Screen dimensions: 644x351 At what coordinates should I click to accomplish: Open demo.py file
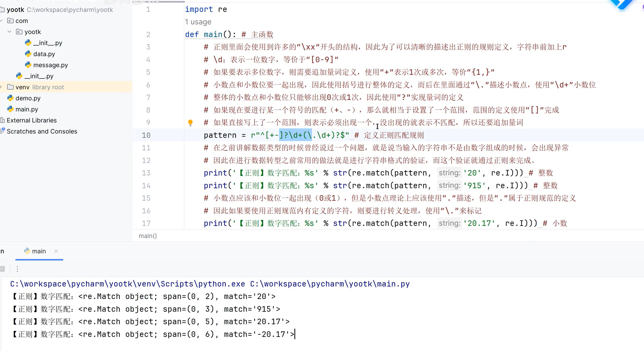28,98
